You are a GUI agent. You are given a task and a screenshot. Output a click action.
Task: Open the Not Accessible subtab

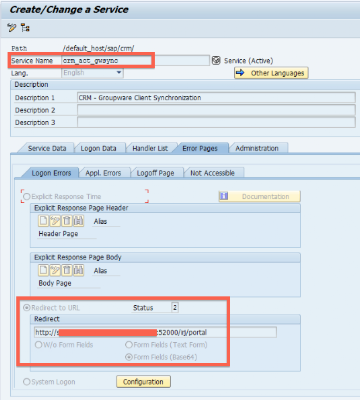tap(212, 173)
